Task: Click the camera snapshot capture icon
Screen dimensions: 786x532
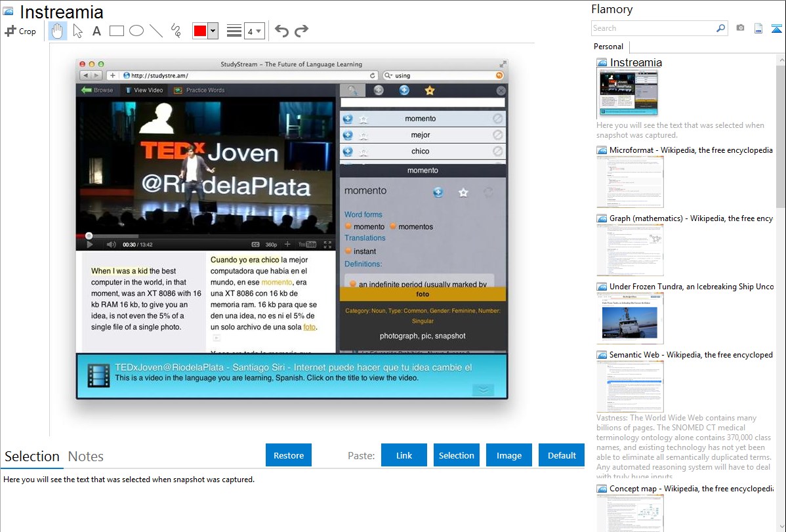Action: pos(740,28)
